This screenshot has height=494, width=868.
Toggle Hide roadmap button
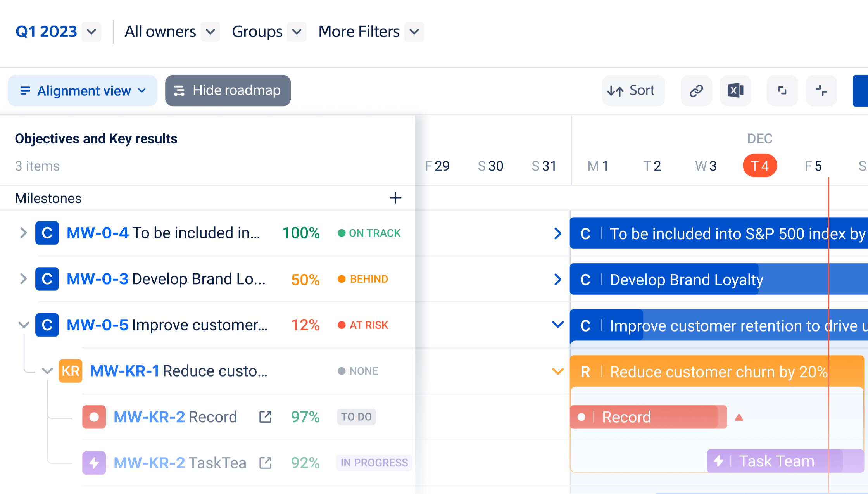228,91
